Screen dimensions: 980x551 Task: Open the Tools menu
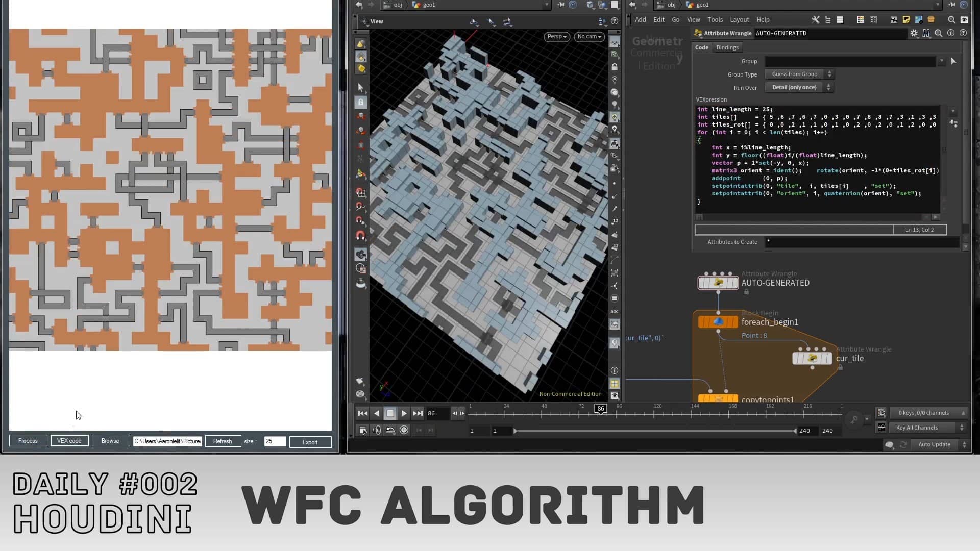coord(715,19)
